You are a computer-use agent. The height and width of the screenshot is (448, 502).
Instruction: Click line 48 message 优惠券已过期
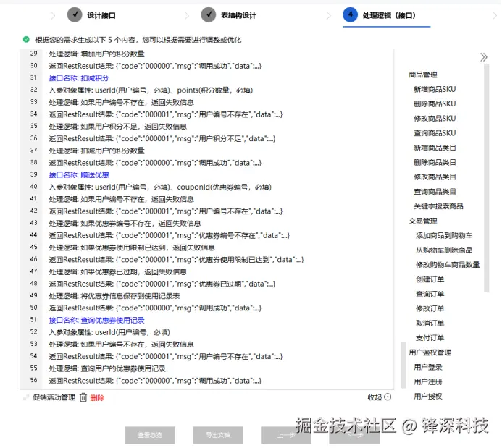[x=162, y=284]
